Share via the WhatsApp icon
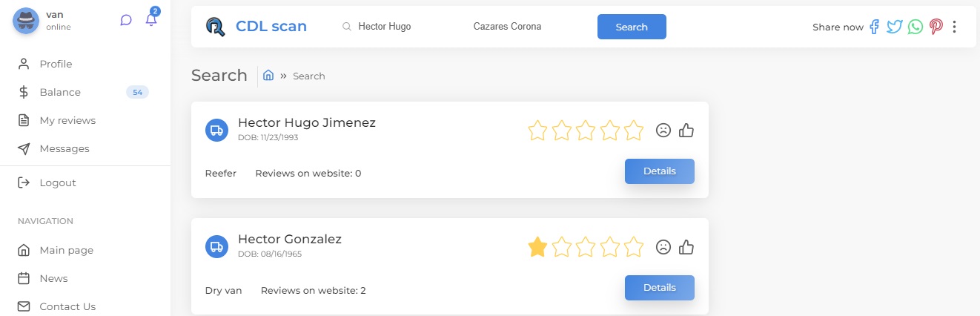 (916, 27)
